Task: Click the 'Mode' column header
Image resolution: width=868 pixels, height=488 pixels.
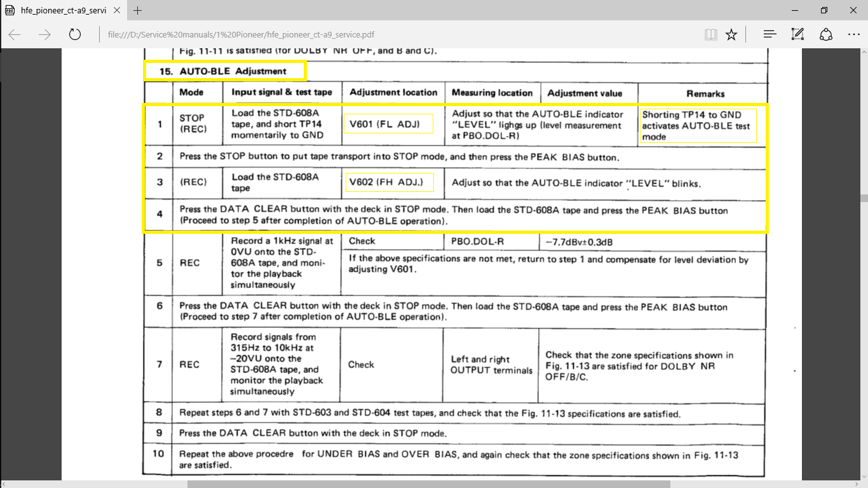Action: (191, 92)
